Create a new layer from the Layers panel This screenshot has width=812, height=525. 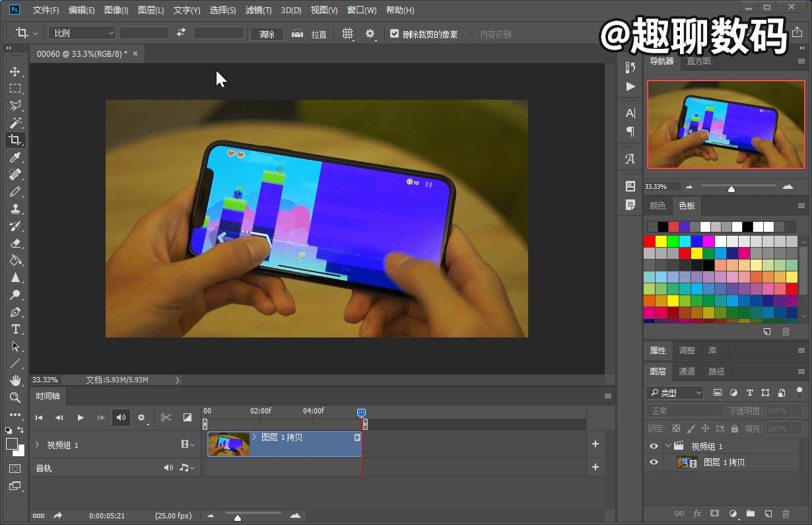pyautogui.click(x=768, y=513)
